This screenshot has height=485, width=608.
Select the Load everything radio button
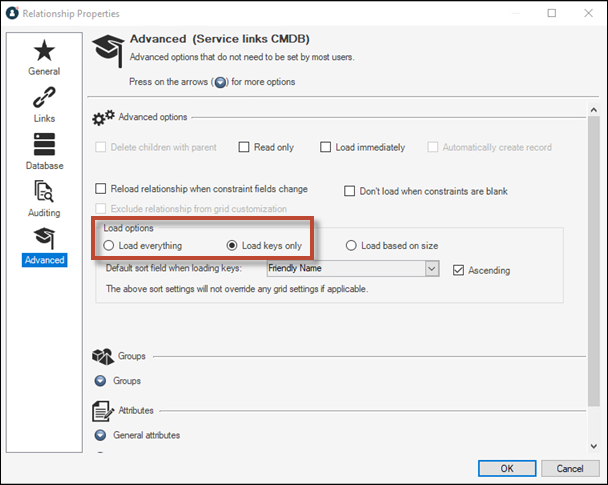point(109,246)
